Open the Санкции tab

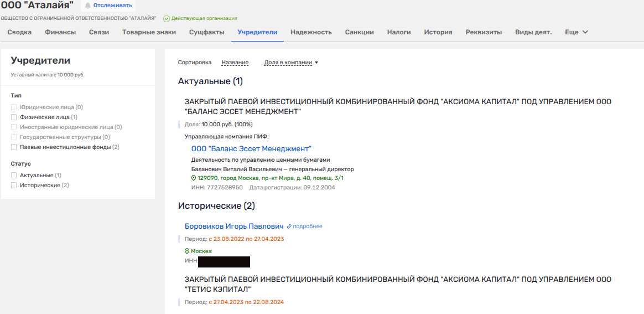coord(359,32)
